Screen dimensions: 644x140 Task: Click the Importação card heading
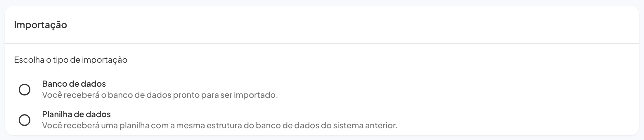(x=40, y=25)
